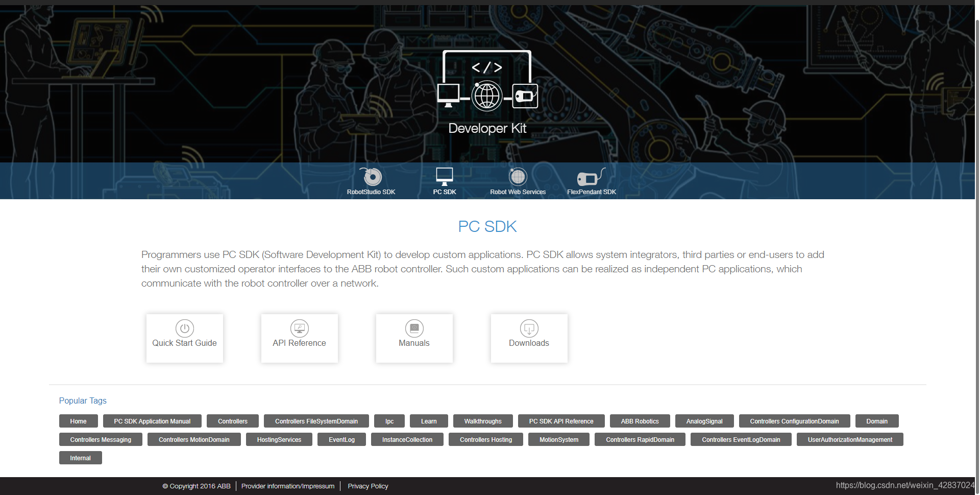Click the Controllers FileSystemDomain tag
The image size is (980, 495).
316,421
